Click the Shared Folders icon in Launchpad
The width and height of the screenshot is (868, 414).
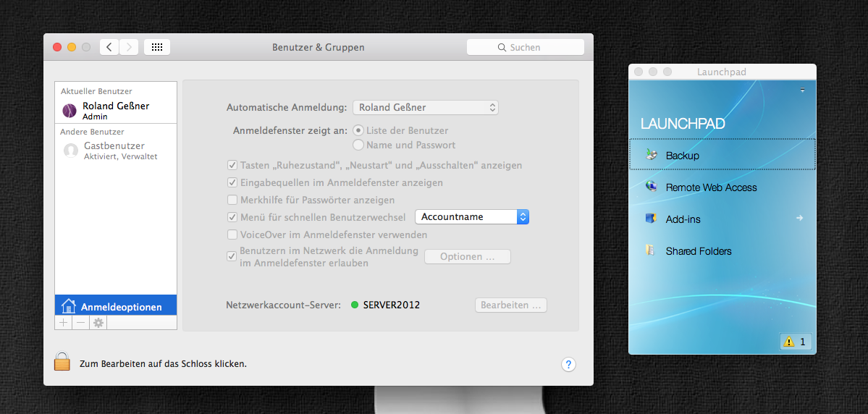(650, 250)
